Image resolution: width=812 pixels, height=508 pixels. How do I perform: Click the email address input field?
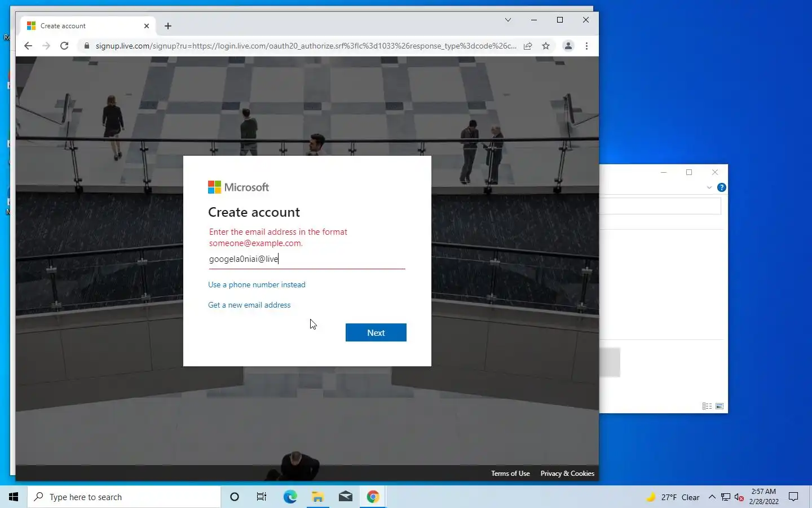click(307, 259)
